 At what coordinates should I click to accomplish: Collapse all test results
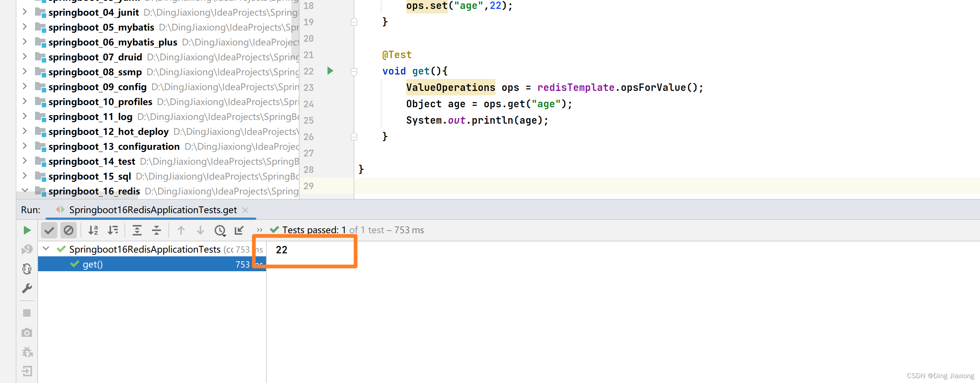point(157,230)
